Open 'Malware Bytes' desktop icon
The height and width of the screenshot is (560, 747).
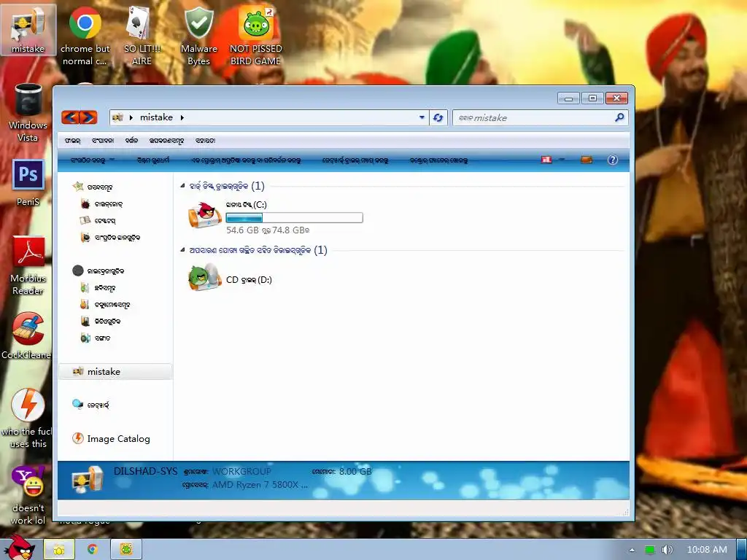click(198, 36)
